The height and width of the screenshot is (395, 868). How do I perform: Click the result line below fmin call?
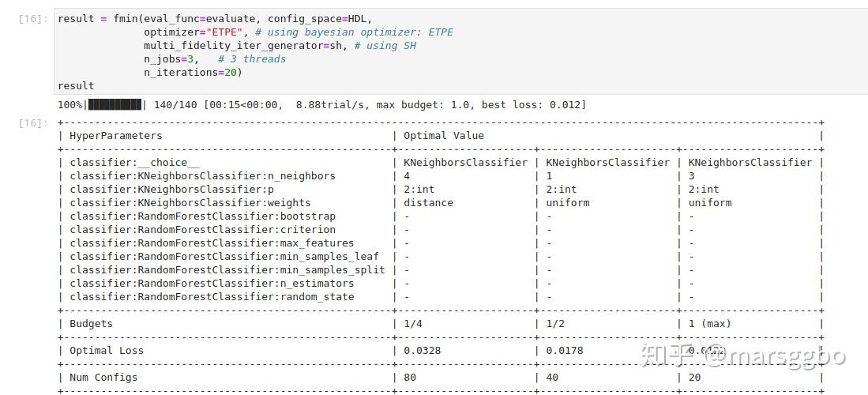click(76, 86)
